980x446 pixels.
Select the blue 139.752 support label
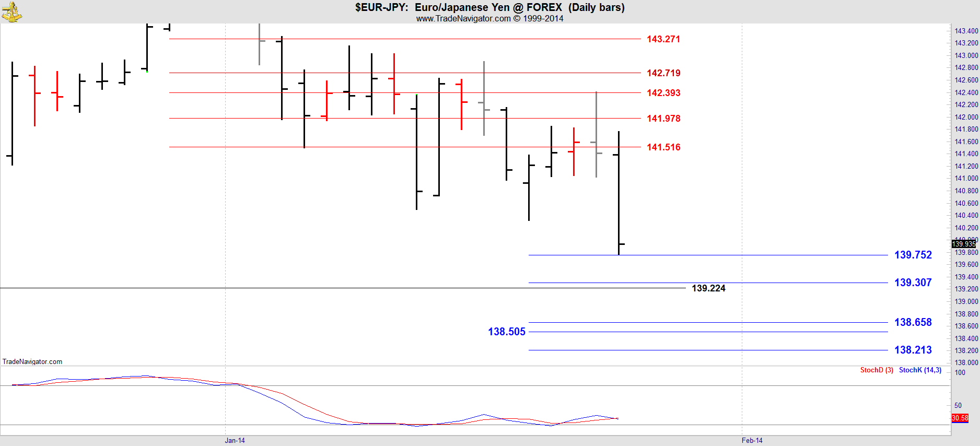point(913,255)
